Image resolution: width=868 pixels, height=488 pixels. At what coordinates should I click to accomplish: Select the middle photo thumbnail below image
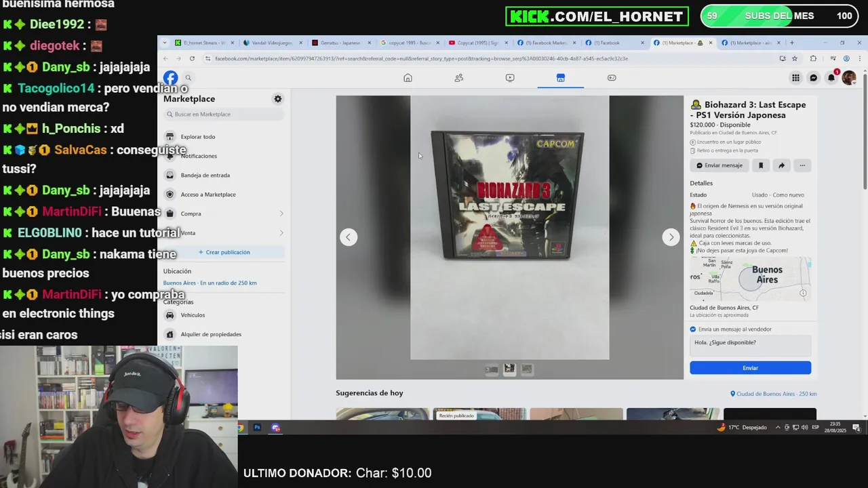pos(509,369)
